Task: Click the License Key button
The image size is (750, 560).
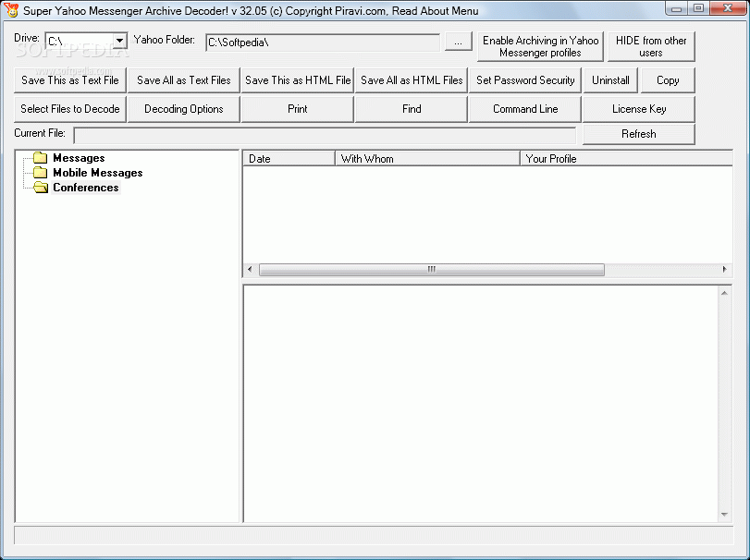Action: (639, 109)
